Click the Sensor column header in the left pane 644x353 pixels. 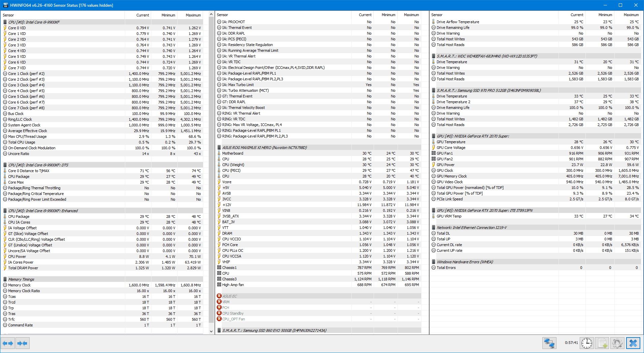click(x=63, y=15)
